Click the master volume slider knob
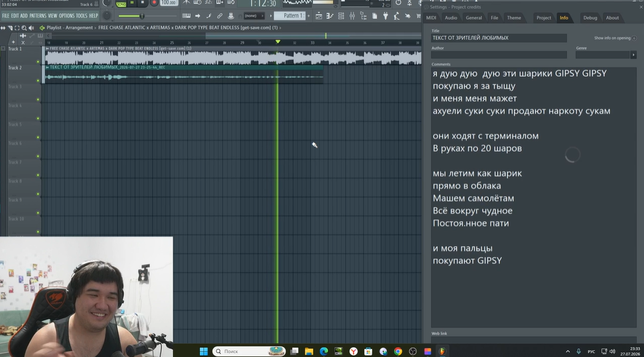644x357 pixels. pos(142,16)
